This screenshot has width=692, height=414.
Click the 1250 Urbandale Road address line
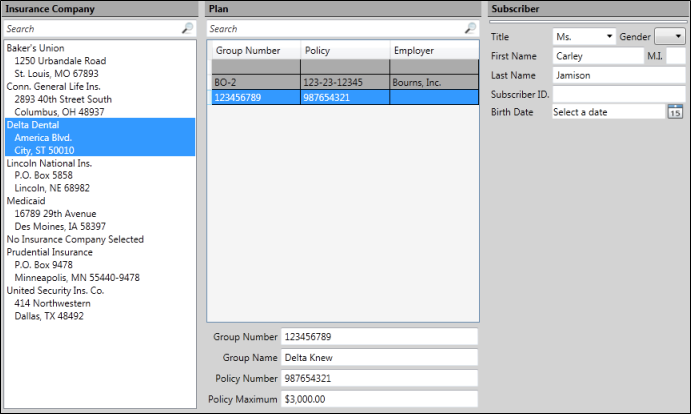click(x=60, y=61)
